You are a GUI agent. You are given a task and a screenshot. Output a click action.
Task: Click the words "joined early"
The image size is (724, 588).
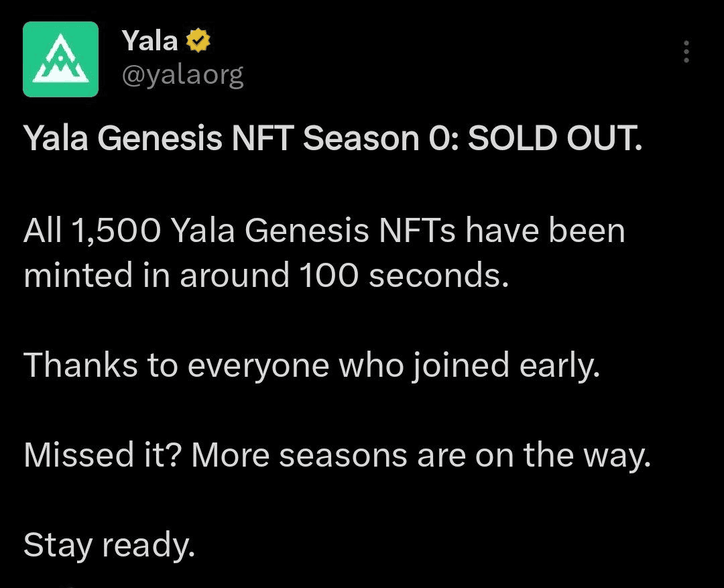point(505,366)
